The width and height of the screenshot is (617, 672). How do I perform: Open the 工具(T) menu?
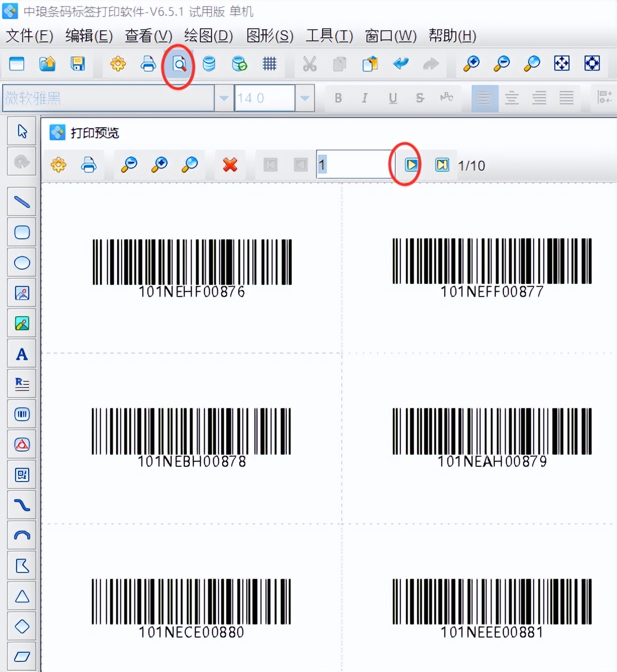click(x=329, y=36)
